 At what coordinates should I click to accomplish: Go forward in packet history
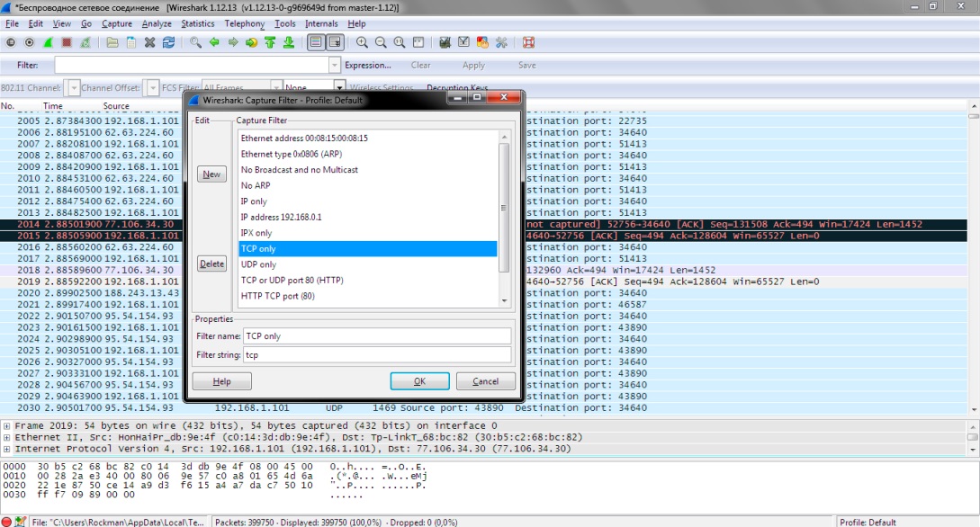(233, 42)
